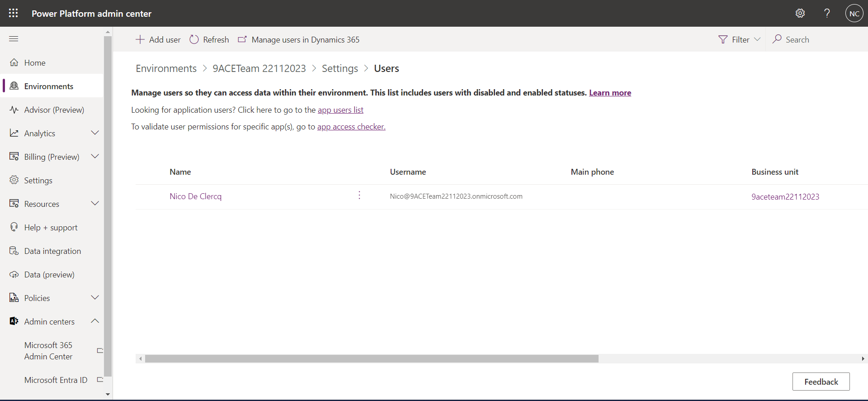This screenshot has width=868, height=401.
Task: Click the Filter funnel icon
Action: point(723,39)
